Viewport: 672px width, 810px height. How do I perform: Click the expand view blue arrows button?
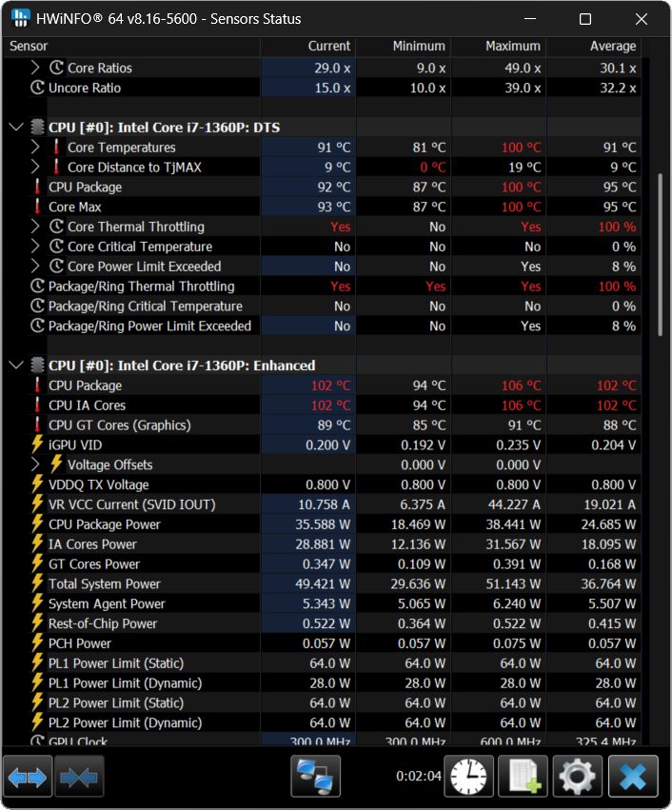pos(27,777)
